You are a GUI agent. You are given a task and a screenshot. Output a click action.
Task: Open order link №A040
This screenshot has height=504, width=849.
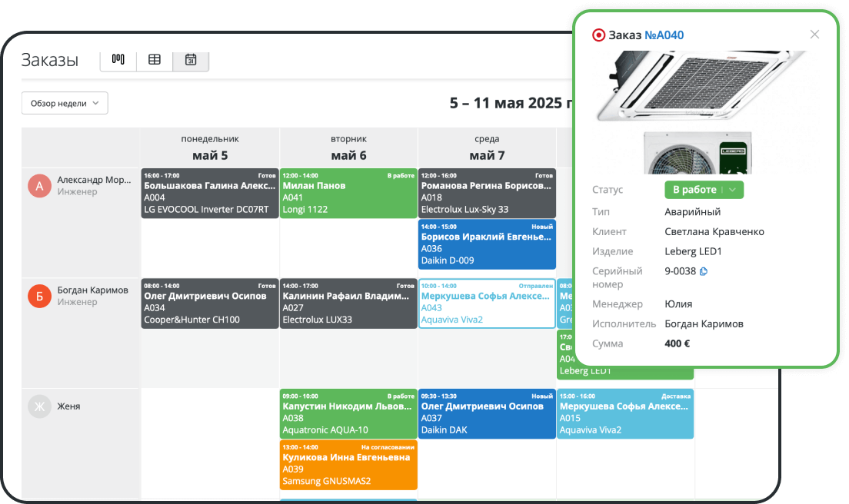[664, 35]
